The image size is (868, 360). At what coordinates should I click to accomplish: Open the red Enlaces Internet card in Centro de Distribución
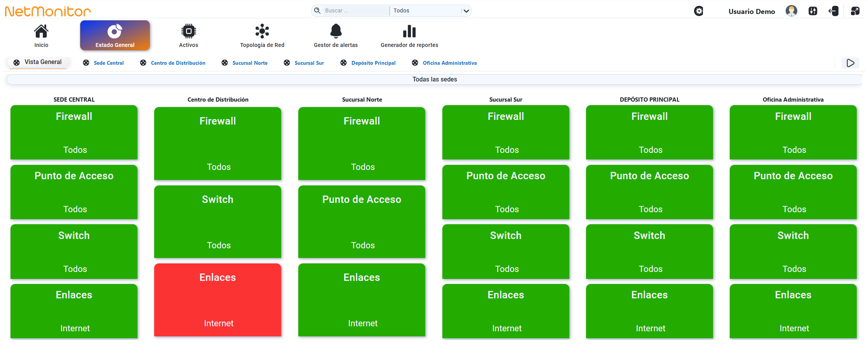click(217, 300)
